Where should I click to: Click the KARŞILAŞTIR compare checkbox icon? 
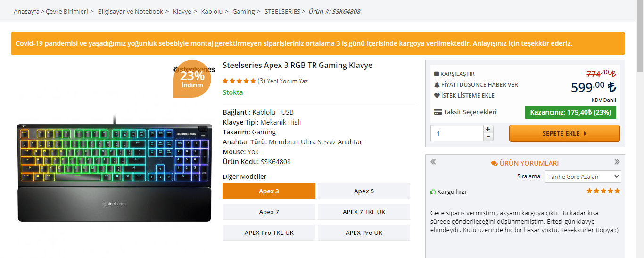pyautogui.click(x=437, y=74)
